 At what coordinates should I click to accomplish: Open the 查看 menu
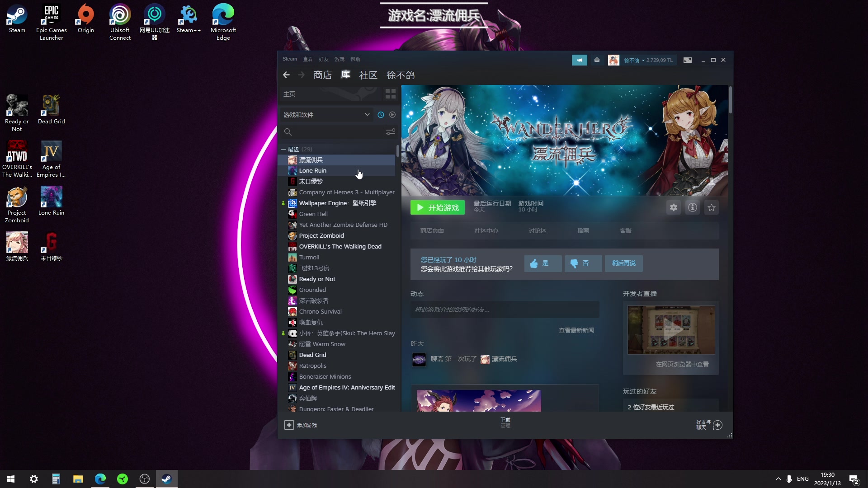tap(308, 59)
